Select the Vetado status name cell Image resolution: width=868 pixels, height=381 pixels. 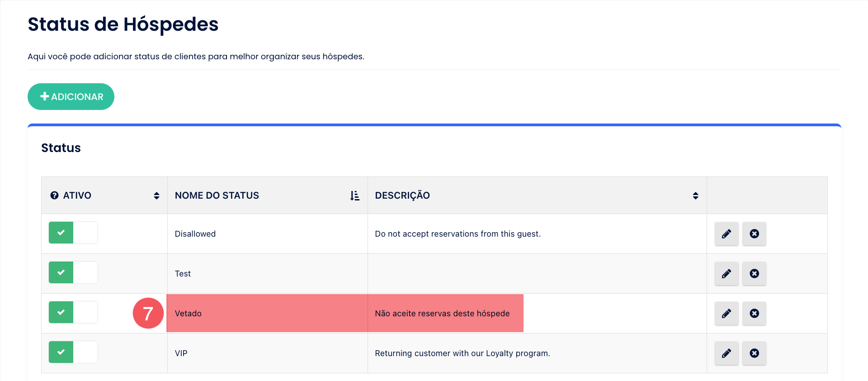click(188, 314)
